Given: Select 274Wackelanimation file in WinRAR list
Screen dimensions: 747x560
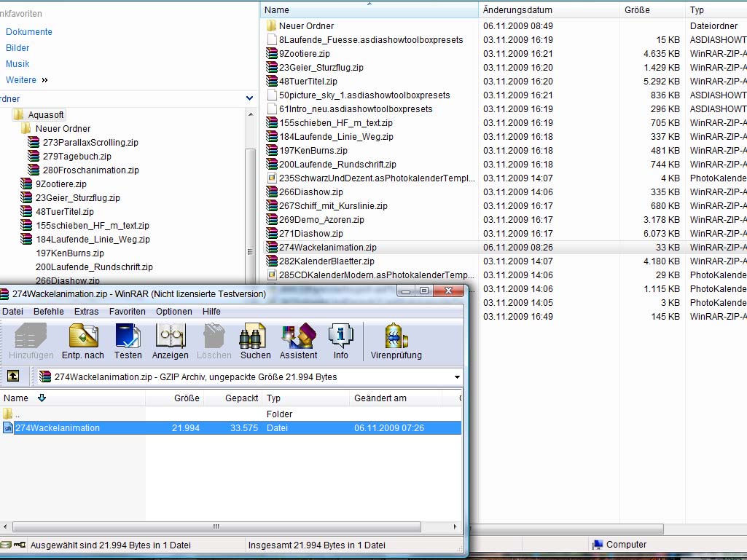Looking at the screenshot, I should coord(58,428).
